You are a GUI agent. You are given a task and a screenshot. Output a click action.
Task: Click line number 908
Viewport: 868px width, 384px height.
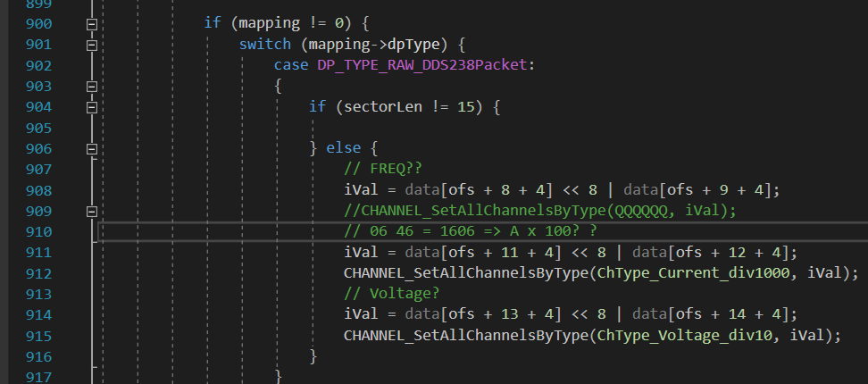click(x=38, y=190)
